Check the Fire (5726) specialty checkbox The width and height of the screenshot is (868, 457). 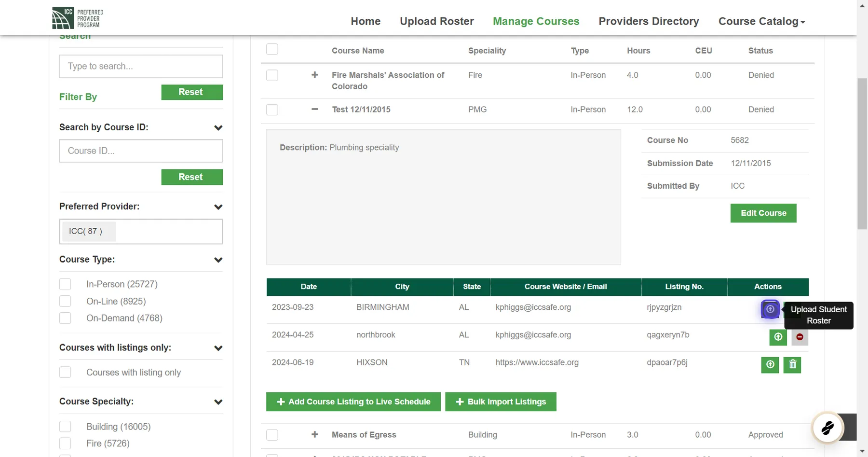(x=65, y=443)
